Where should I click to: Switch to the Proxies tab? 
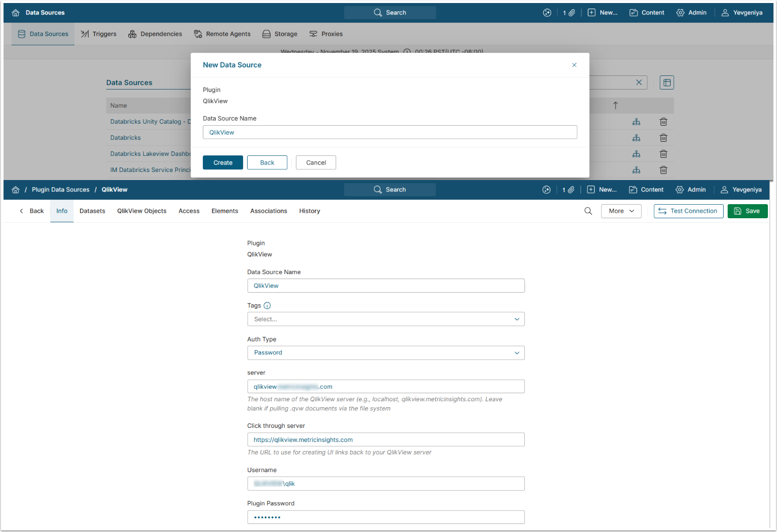coord(326,34)
